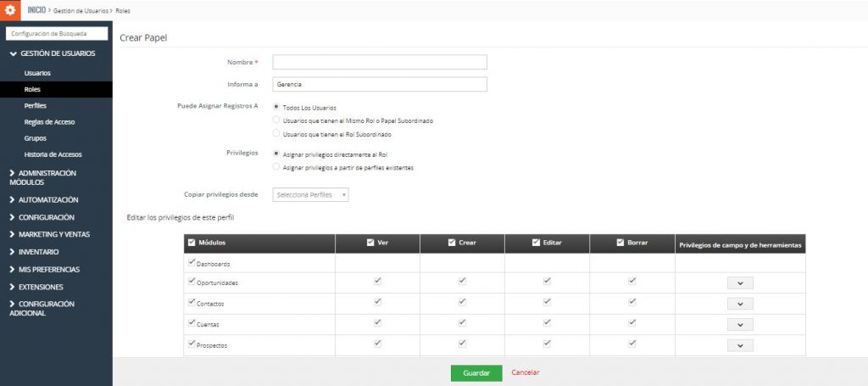Open the Selecciona Perfiles dropdown
The width and height of the screenshot is (868, 386).
311,195
